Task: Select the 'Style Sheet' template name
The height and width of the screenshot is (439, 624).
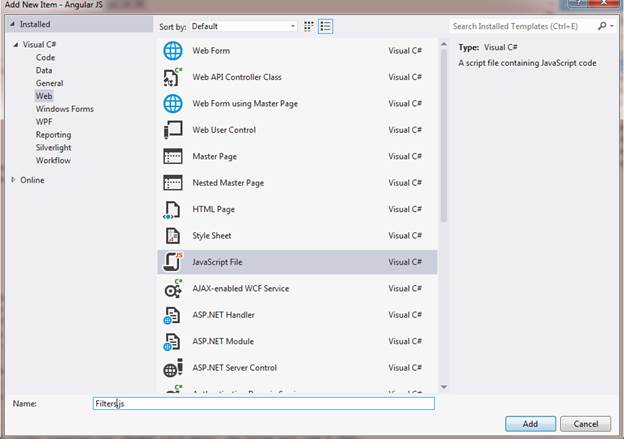Action: 212,236
